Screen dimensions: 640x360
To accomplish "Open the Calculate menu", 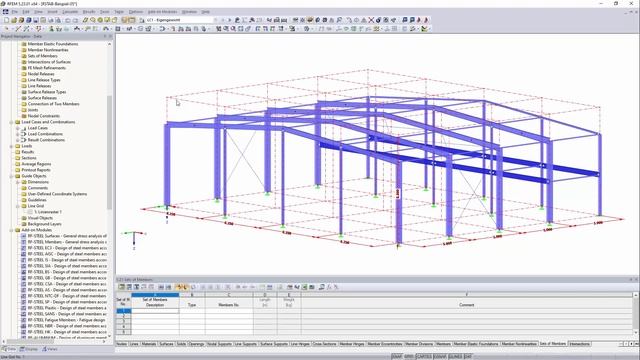I will click(70, 12).
